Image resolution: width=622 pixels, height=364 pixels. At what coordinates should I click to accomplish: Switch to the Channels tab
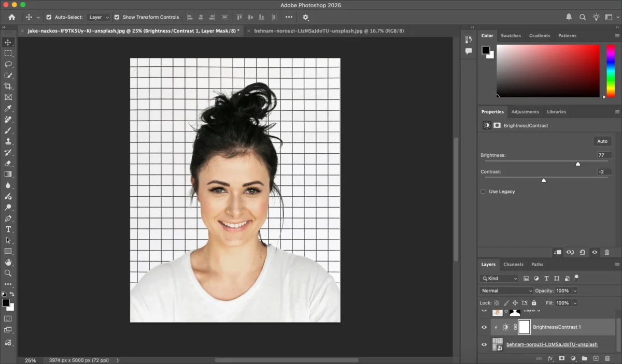point(513,265)
